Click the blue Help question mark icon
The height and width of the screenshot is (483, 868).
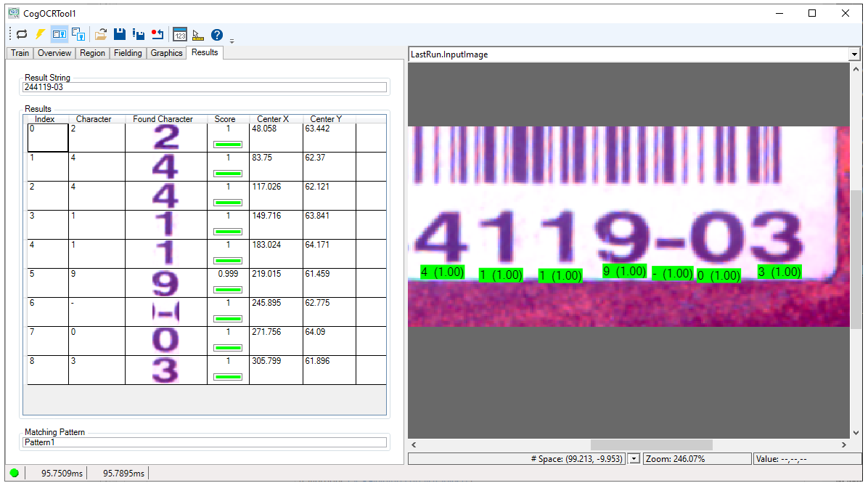(x=216, y=34)
